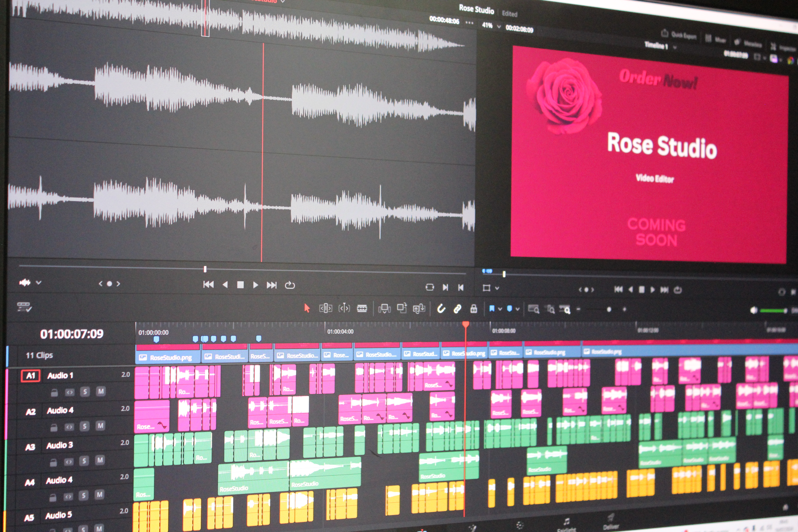Open the Timeline View Options icon
Screen dimensions: 798x532
coord(24,307)
